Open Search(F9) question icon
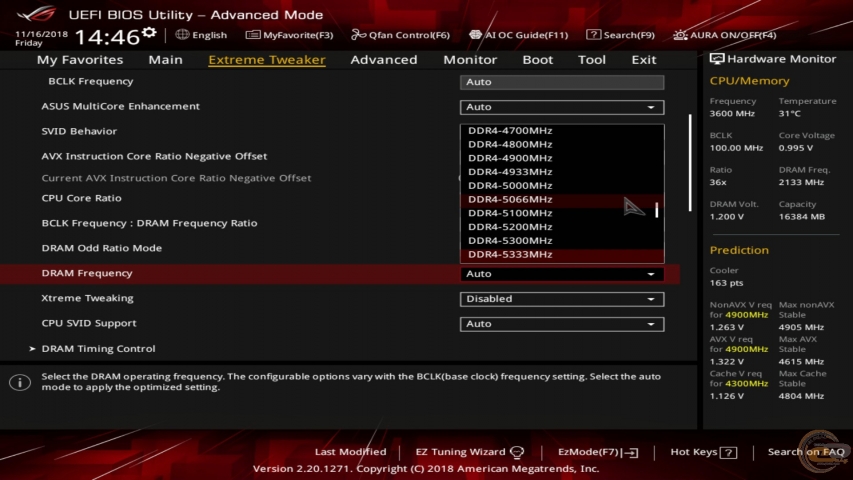Viewport: 853px width, 480px height. [593, 35]
